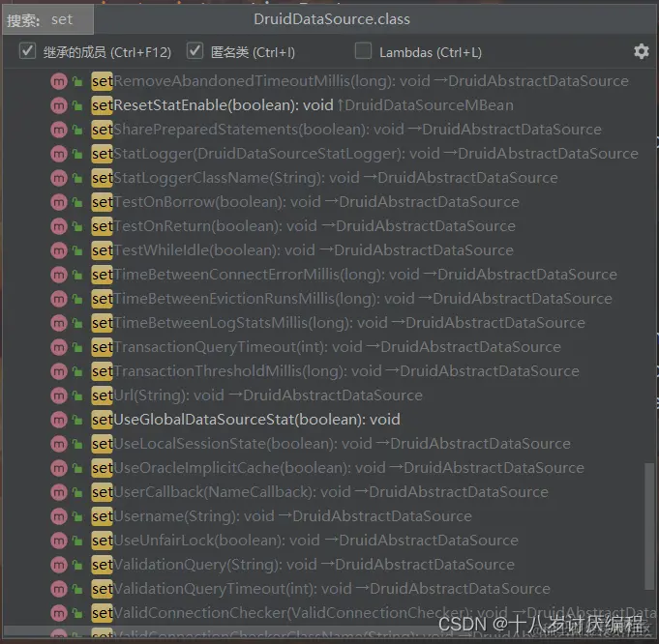Click the pink method icon beside setTestWhileIdle
This screenshot has height=644, width=659.
(x=59, y=250)
